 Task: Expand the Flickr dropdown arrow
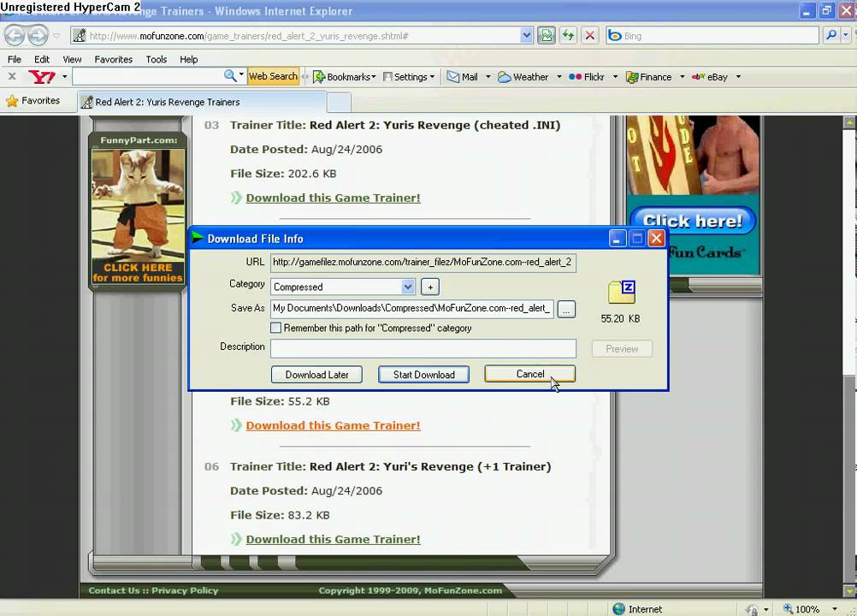pos(615,77)
